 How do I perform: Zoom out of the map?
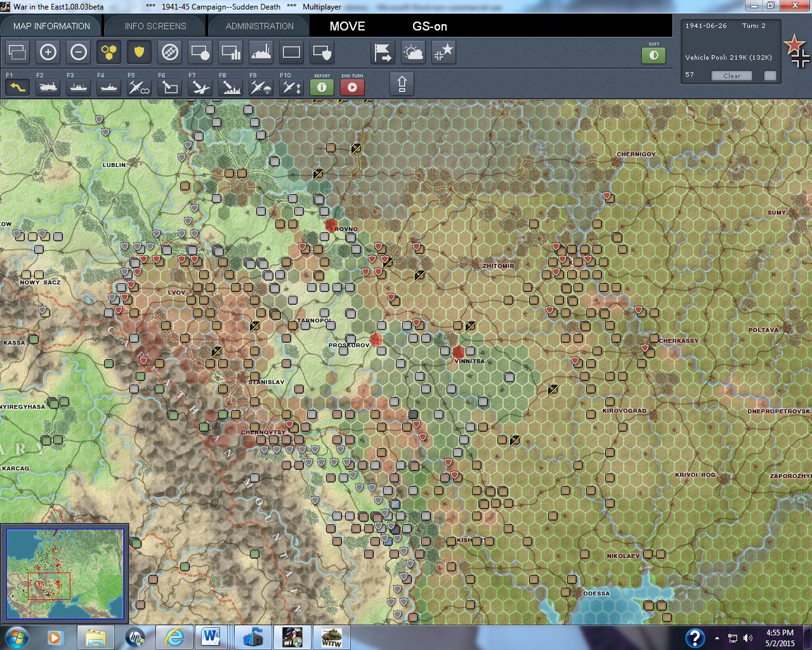(79, 52)
